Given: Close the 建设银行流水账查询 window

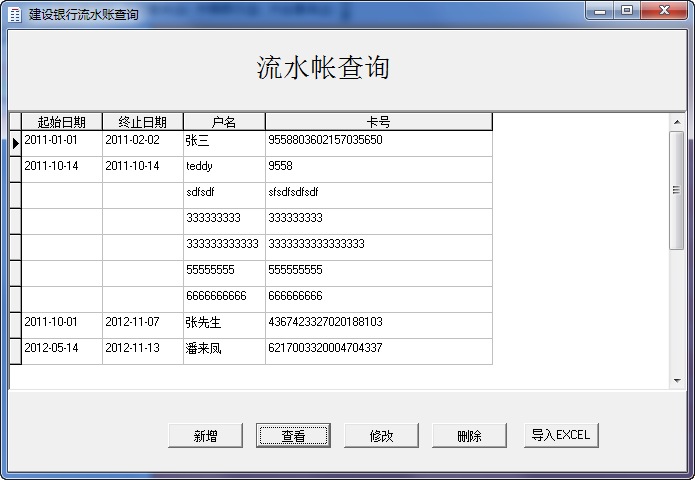Looking at the screenshot, I should coord(664,11).
